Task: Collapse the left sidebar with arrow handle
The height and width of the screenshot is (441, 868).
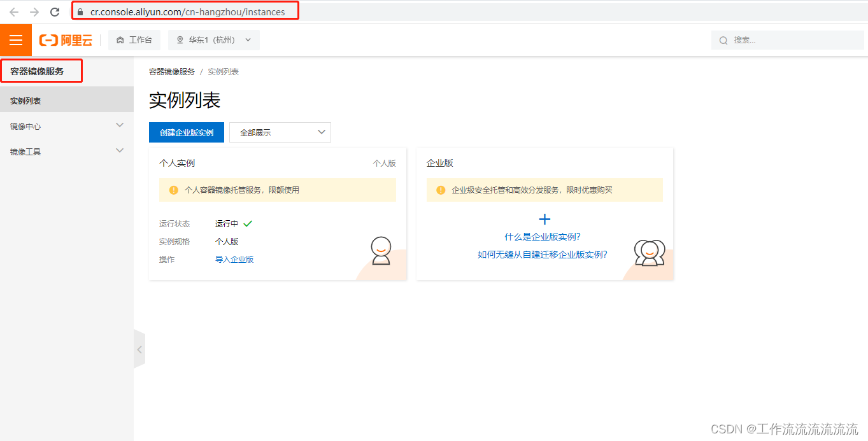Action: coord(139,349)
